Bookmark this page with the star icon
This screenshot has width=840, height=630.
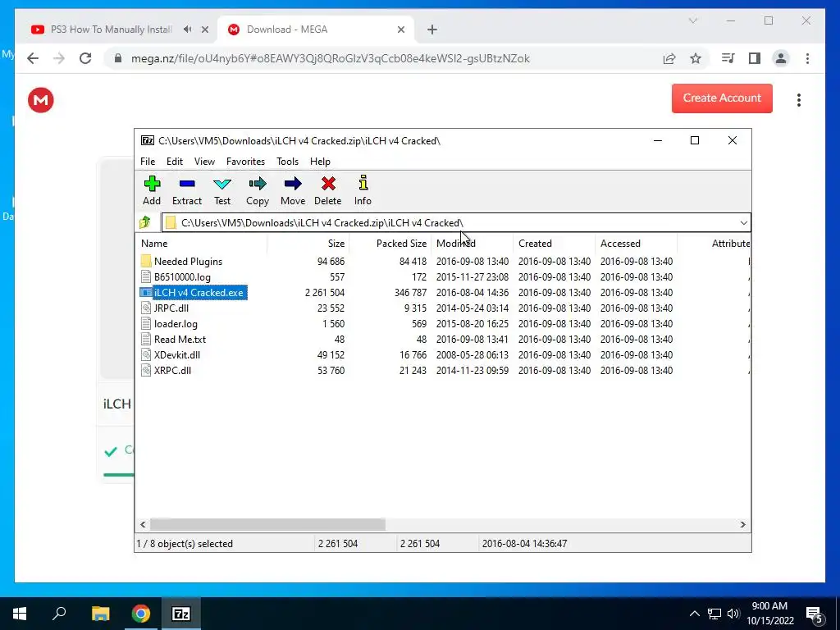[696, 58]
